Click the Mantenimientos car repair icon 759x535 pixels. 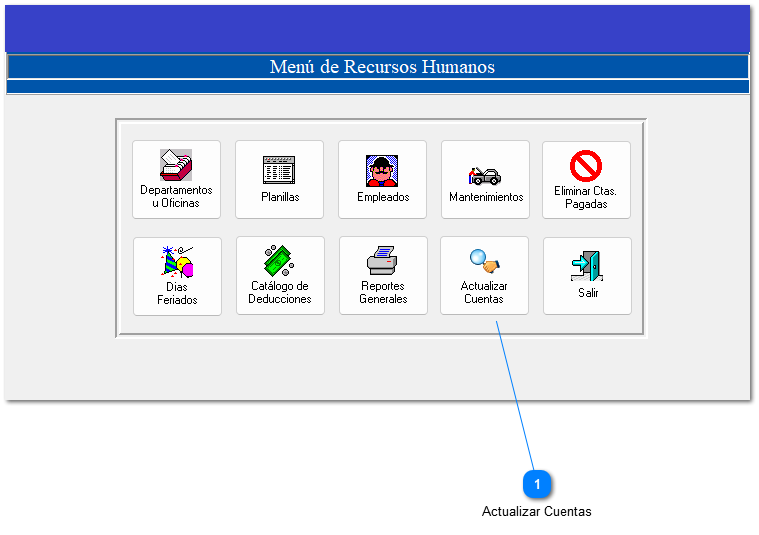pyautogui.click(x=485, y=175)
